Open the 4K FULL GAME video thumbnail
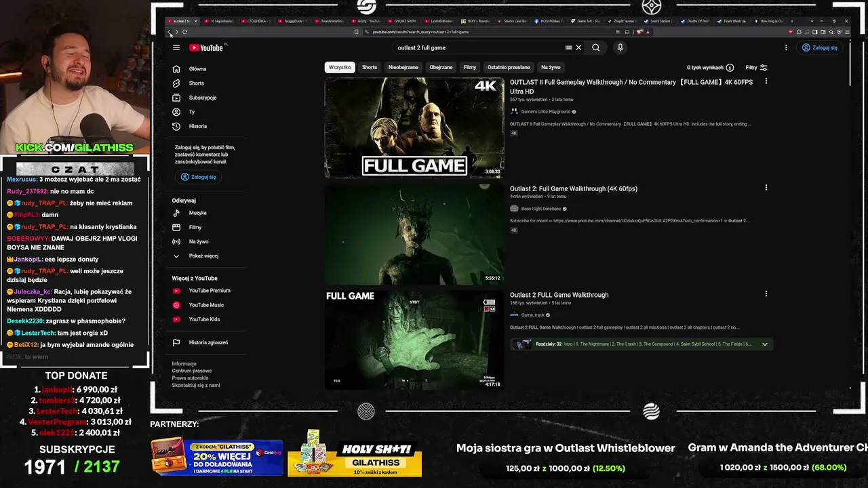Image resolution: width=868 pixels, height=488 pixels. click(414, 128)
